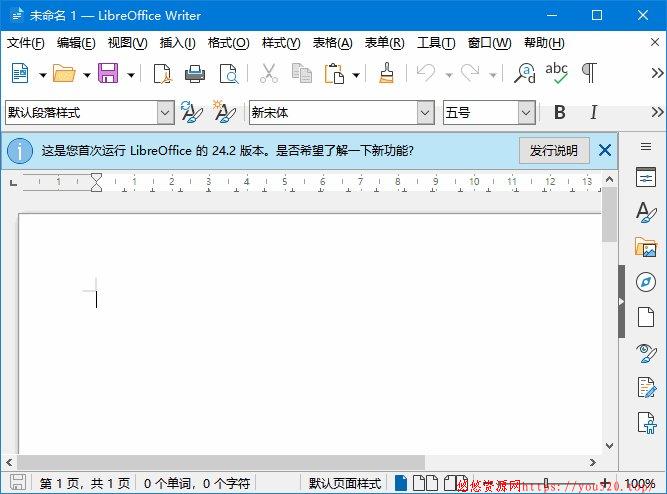This screenshot has width=667, height=494.
Task: Open the 工具(T) menu
Action: [x=436, y=43]
